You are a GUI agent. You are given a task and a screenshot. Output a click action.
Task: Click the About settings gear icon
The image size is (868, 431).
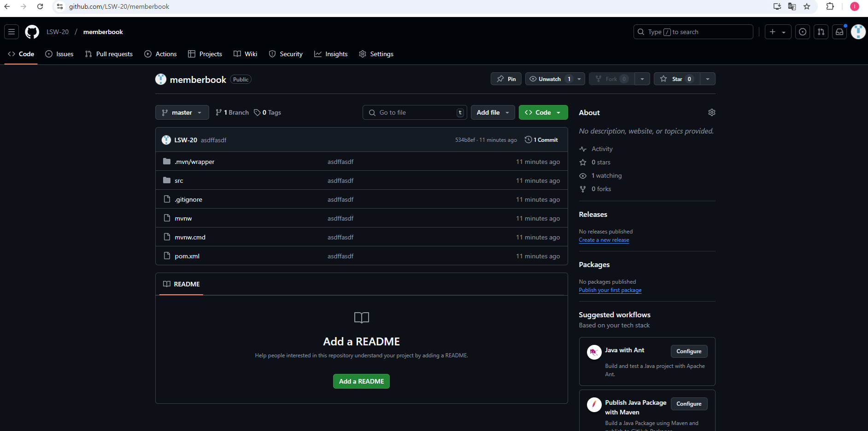coord(712,112)
